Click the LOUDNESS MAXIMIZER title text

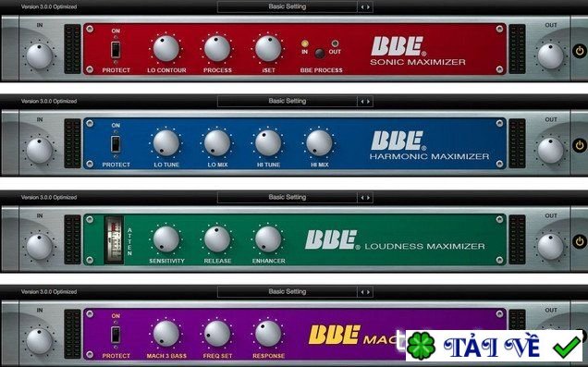[x=425, y=246]
